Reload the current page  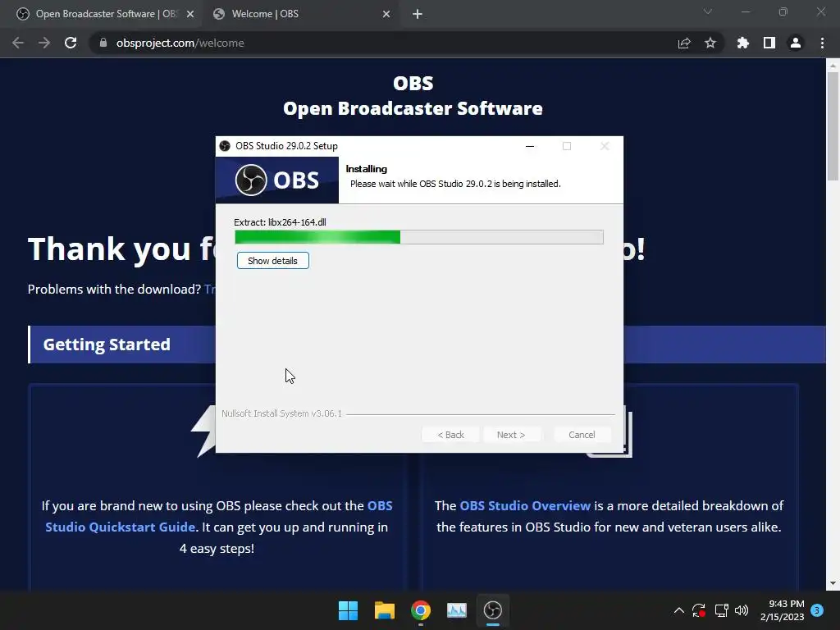[x=71, y=43]
